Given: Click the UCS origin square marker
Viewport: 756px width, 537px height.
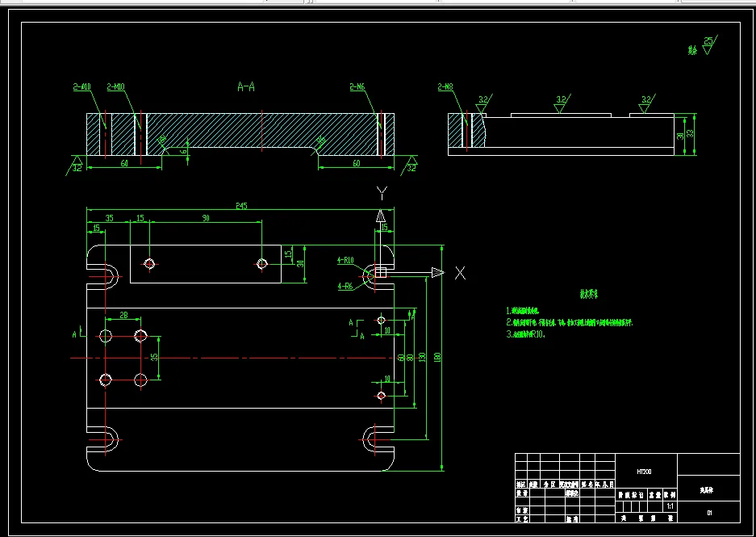Looking at the screenshot, I should 380,273.
